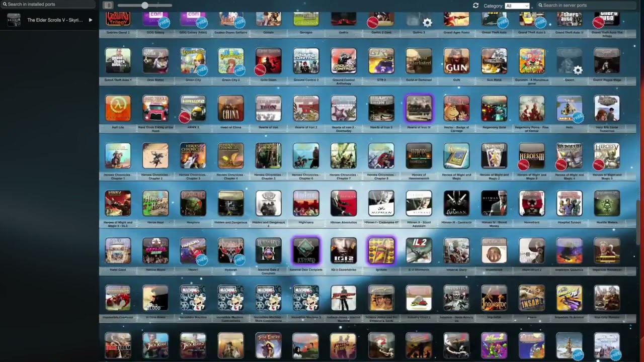Image resolution: width=644 pixels, height=362 pixels.
Task: Open Heart of China game
Action: [231, 108]
